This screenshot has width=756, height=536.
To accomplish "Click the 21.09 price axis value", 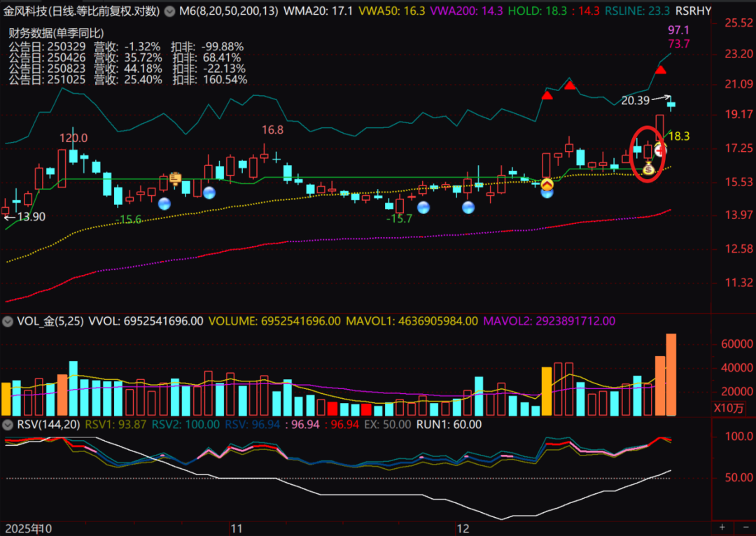I will pos(739,85).
